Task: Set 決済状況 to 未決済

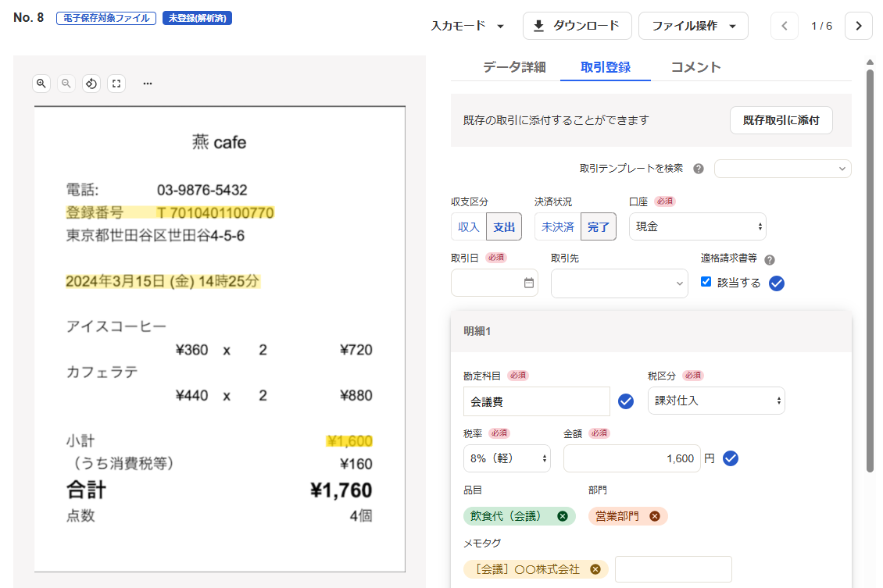Action: (x=557, y=226)
